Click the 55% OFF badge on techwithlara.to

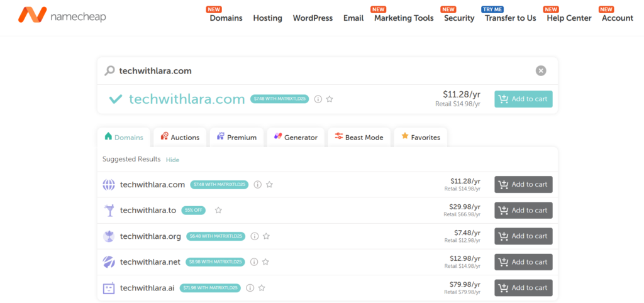coord(193,210)
